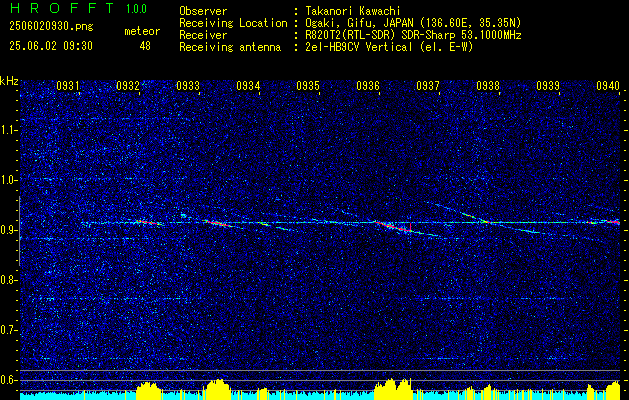Click the red meteor echo near 0932

pyautogui.click(x=148, y=222)
